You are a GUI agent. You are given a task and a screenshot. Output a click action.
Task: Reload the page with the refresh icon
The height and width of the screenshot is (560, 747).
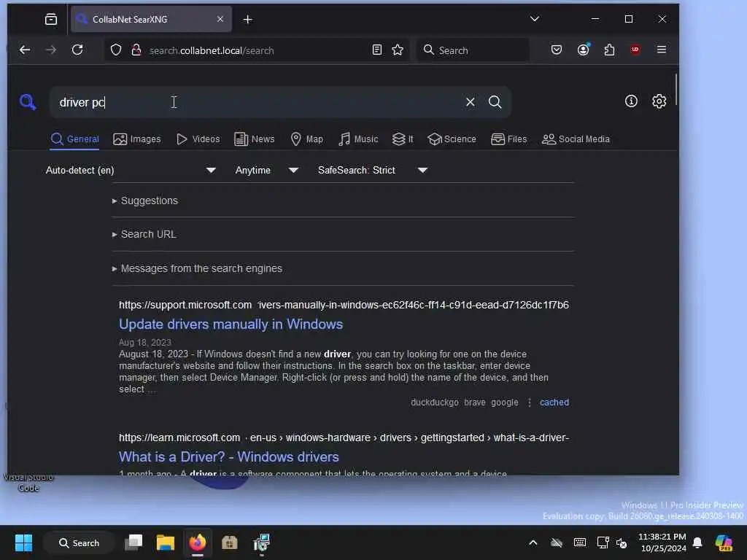point(77,50)
